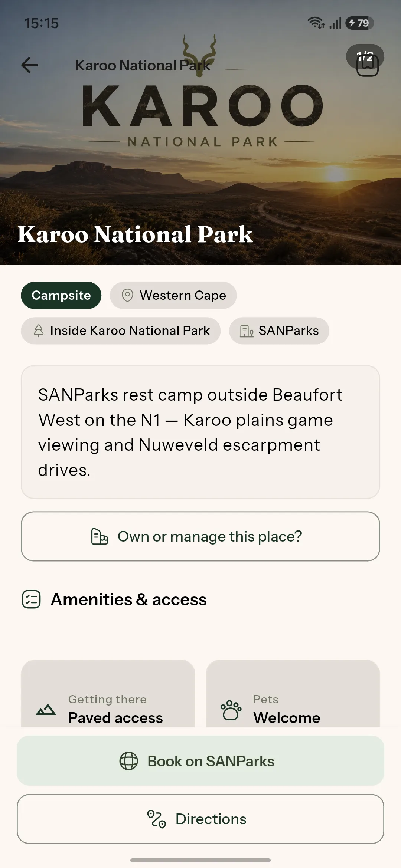Open the SANParks operator chip

(279, 331)
